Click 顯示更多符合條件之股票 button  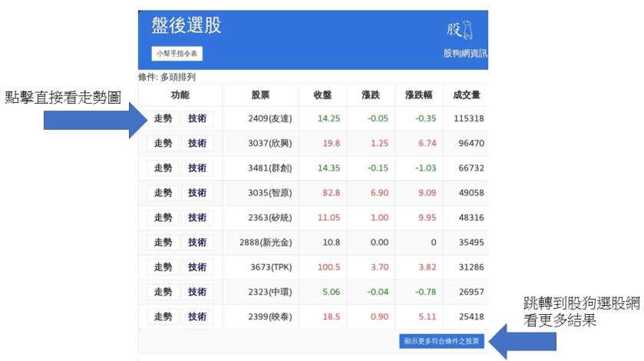[x=441, y=341]
